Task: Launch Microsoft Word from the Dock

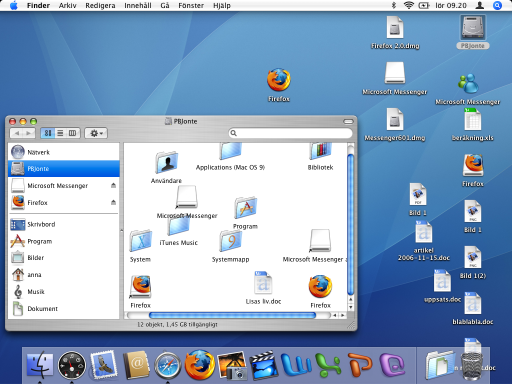Action: (296, 365)
